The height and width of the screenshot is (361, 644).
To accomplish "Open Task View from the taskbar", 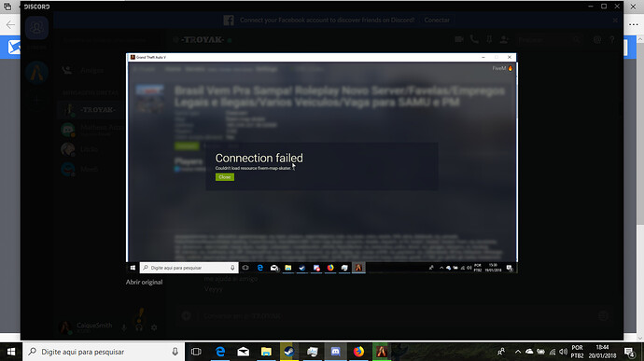I will click(x=196, y=352).
